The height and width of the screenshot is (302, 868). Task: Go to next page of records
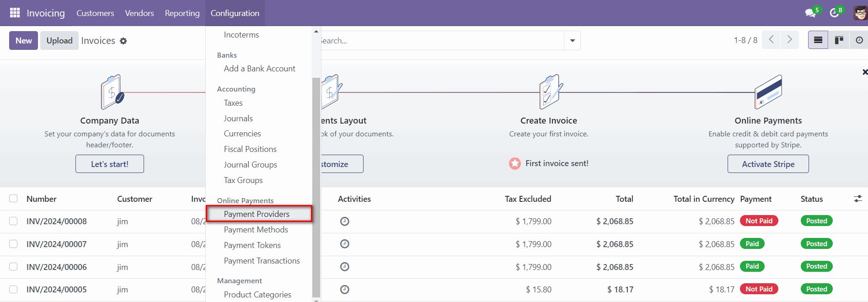pyautogui.click(x=789, y=40)
